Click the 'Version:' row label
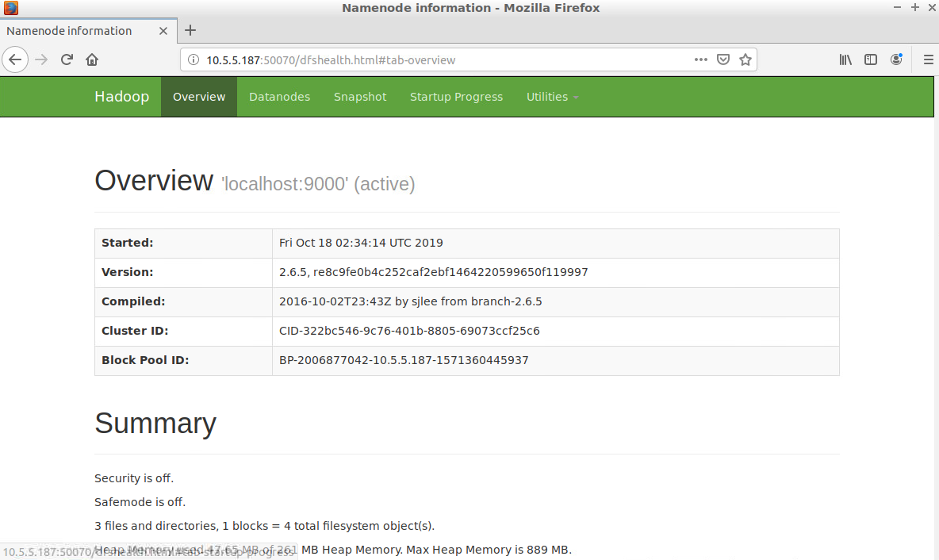The image size is (939, 560). [x=128, y=273]
